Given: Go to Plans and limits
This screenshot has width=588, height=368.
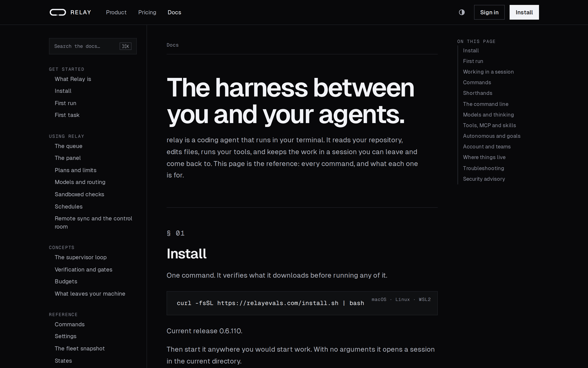Looking at the screenshot, I should [76, 170].
